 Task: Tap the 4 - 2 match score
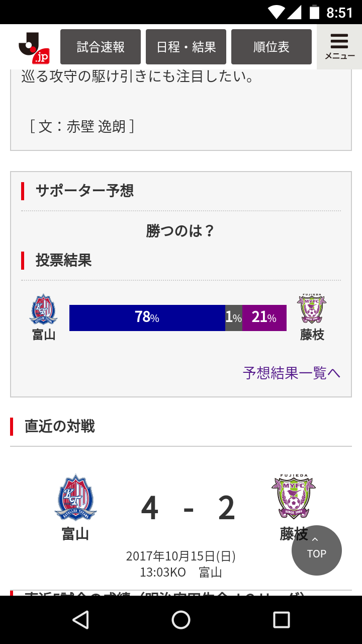coord(188,508)
